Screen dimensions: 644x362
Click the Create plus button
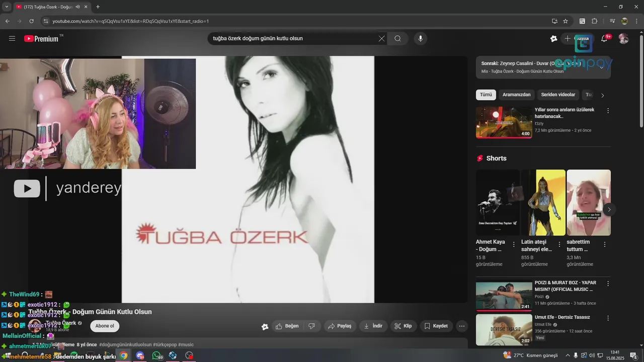[576, 39]
